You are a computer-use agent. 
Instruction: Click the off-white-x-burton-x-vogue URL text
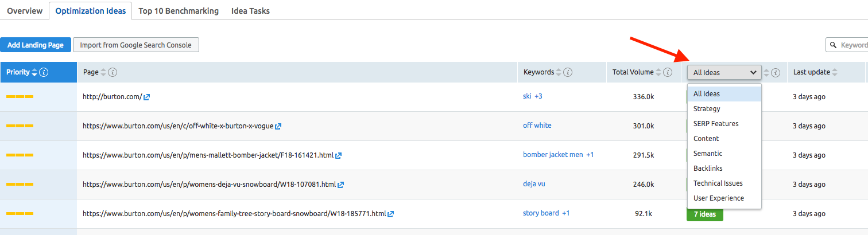(x=178, y=126)
